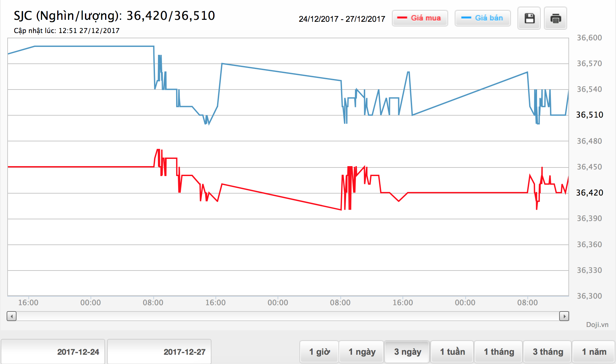Screen dimensions: 616x364
Task: Select the 1 tuần time range
Action: (452, 352)
